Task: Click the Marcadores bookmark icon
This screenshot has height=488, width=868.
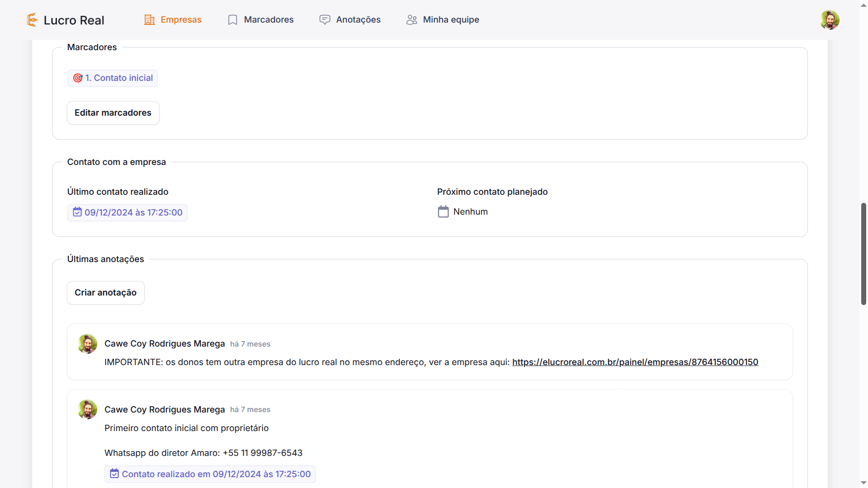Action: (232, 20)
